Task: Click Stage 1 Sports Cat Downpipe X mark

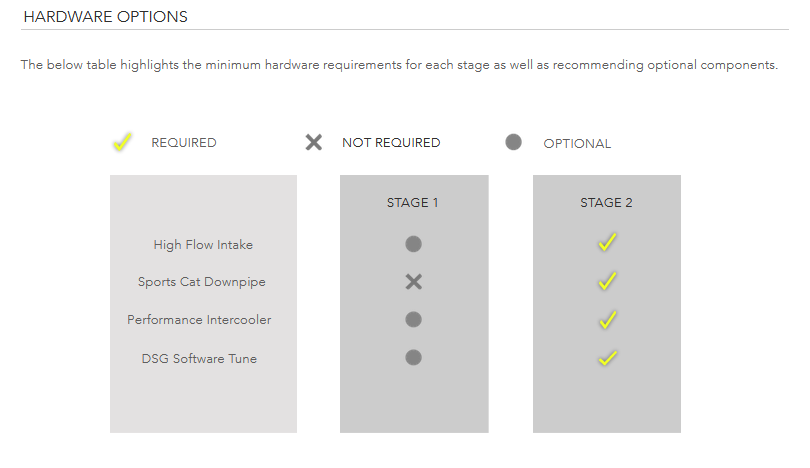Action: pyautogui.click(x=414, y=282)
